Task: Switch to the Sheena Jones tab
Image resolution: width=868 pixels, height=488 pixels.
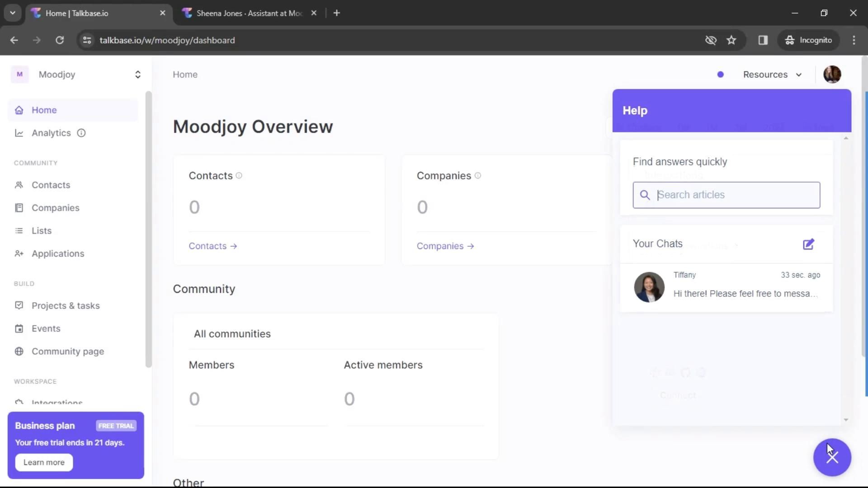Action: tap(249, 13)
